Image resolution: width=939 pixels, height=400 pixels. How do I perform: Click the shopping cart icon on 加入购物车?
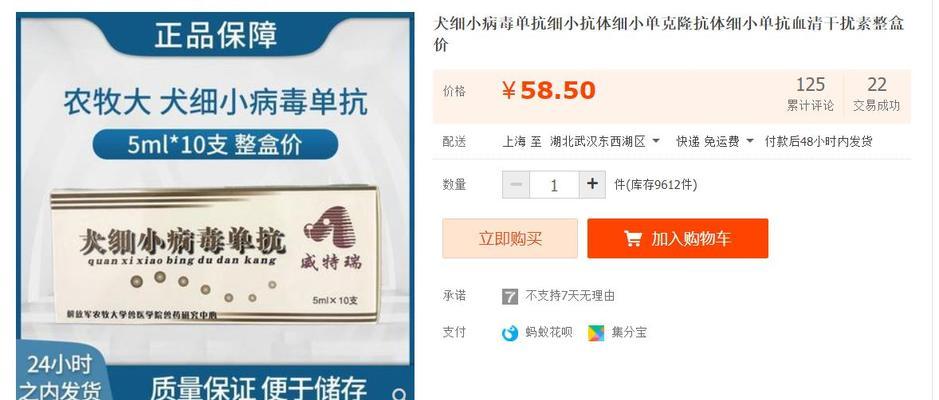click(633, 238)
